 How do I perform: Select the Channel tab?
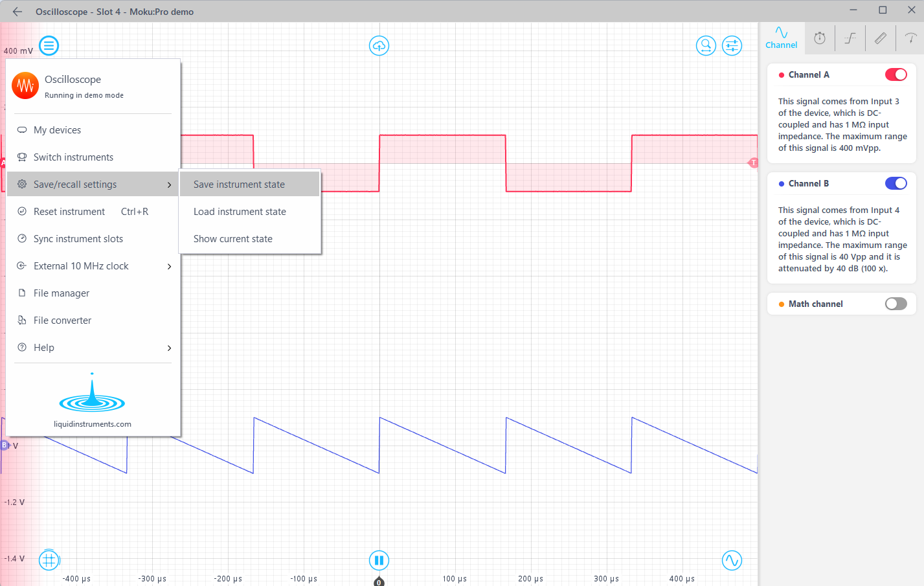point(782,38)
